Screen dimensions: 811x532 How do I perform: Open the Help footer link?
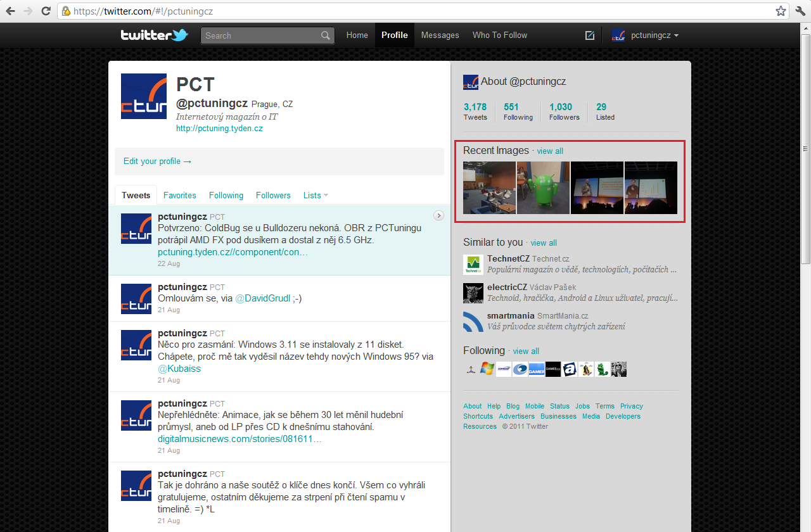tap(494, 406)
